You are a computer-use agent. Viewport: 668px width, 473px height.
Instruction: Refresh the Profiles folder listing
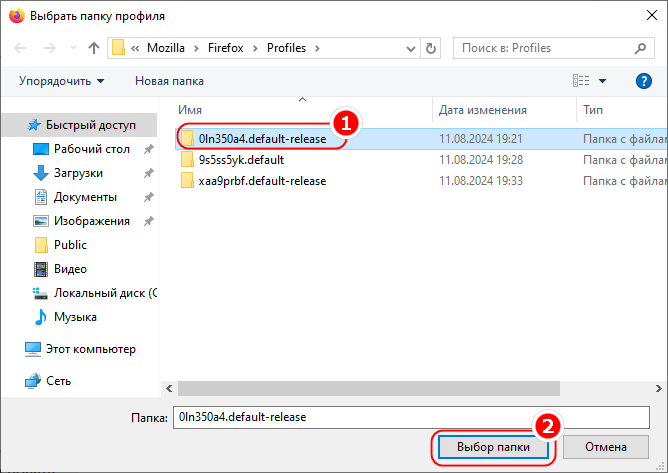click(430, 48)
